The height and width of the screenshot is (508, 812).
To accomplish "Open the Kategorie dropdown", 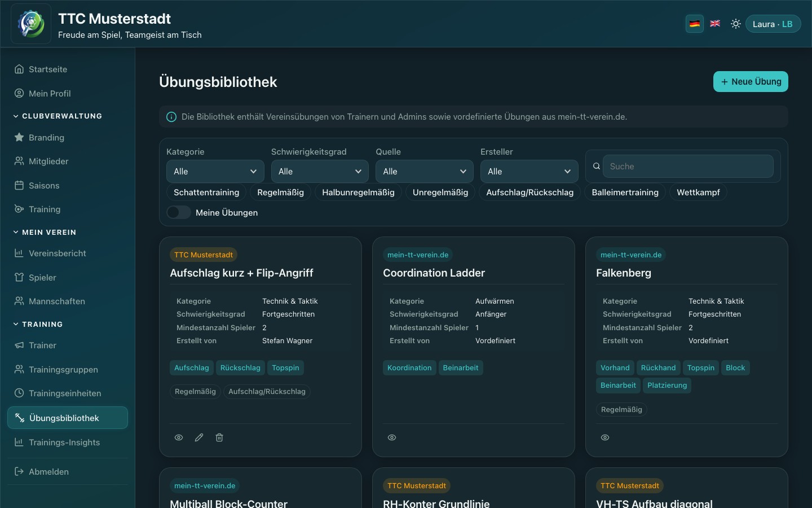I will [x=215, y=172].
